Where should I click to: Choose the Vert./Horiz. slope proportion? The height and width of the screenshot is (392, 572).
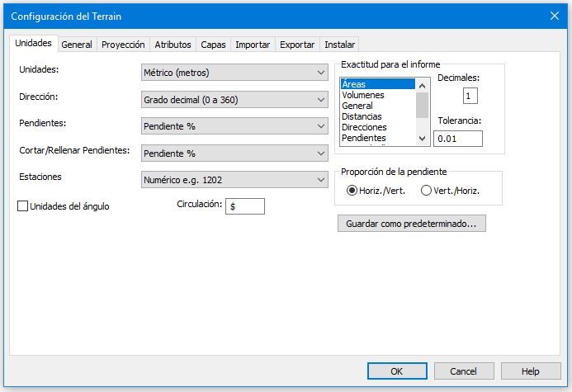pyautogui.click(x=427, y=191)
